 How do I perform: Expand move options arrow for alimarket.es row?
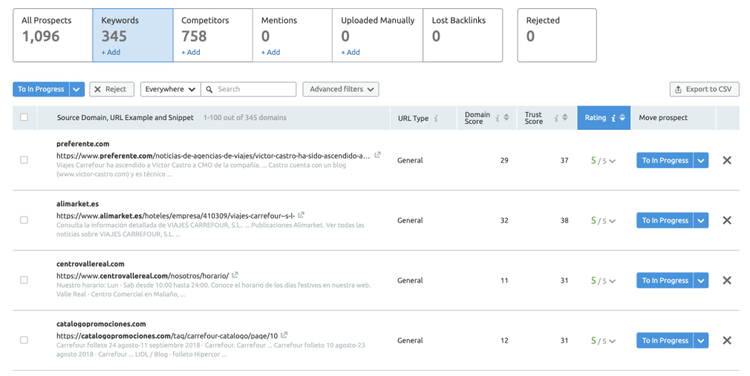[x=701, y=220]
